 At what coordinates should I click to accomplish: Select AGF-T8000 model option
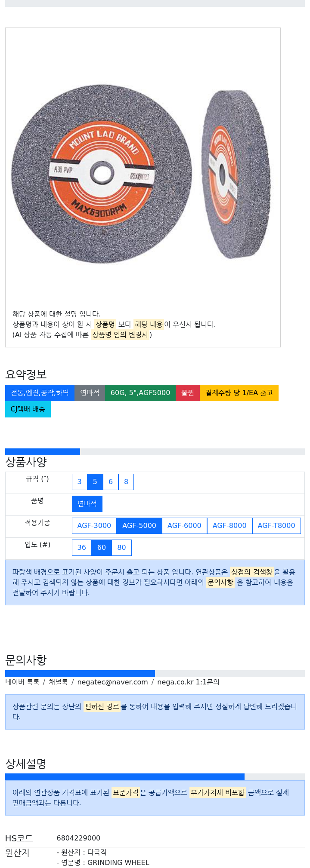click(276, 526)
